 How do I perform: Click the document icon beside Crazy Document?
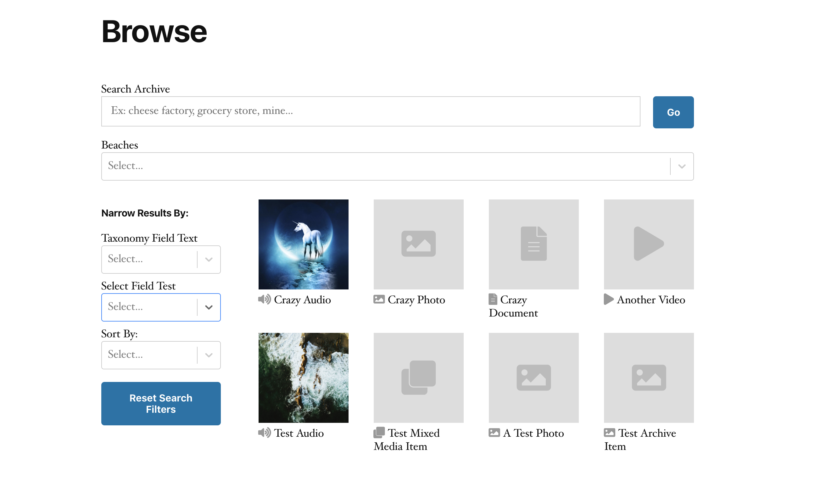(493, 299)
